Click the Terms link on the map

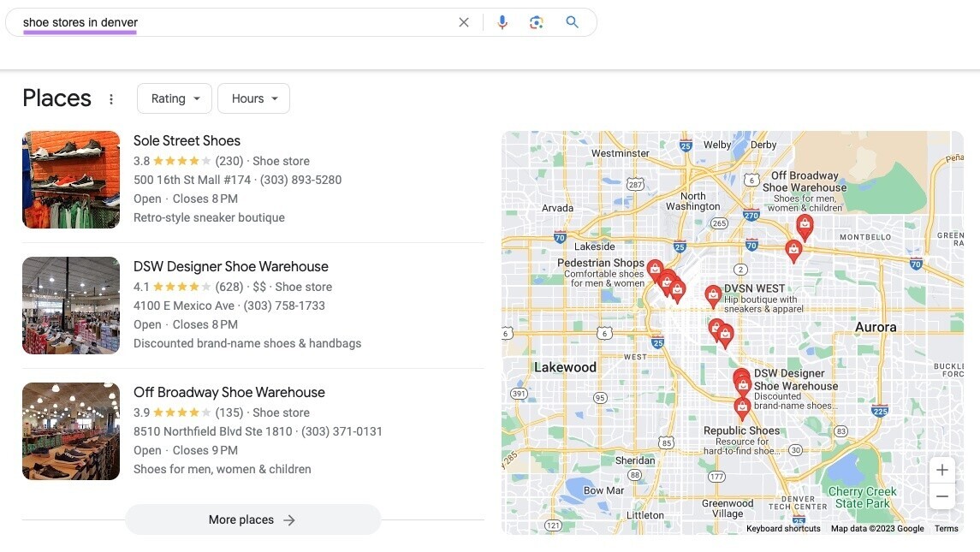[x=946, y=528]
